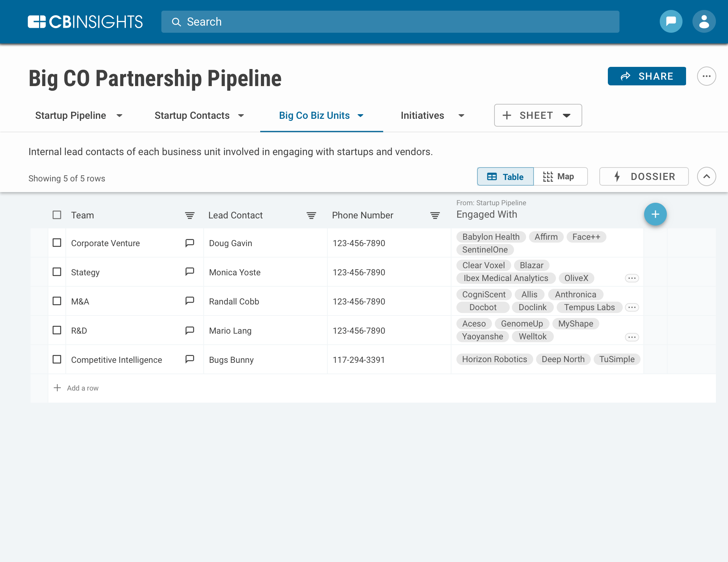Click the SHARE button

pos(647,76)
